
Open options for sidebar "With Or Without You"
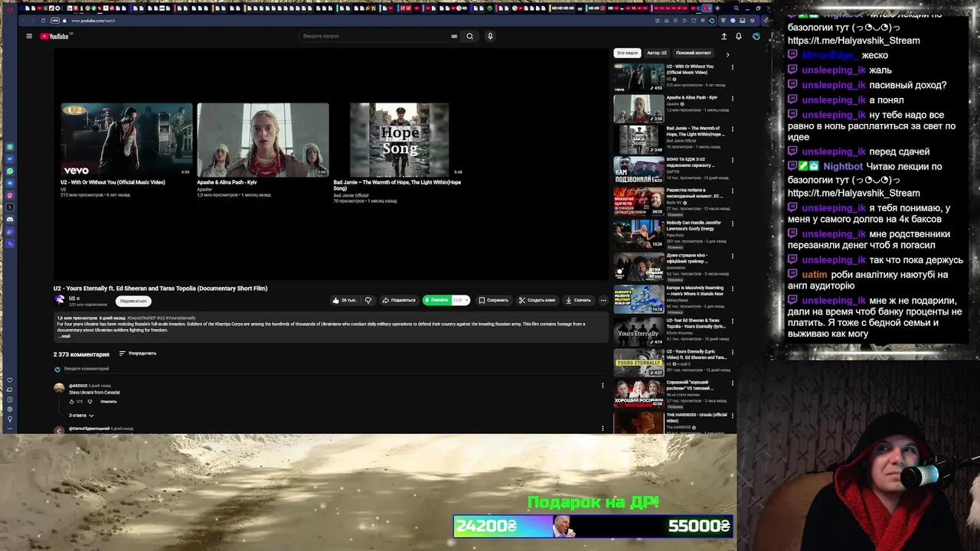[x=732, y=67]
